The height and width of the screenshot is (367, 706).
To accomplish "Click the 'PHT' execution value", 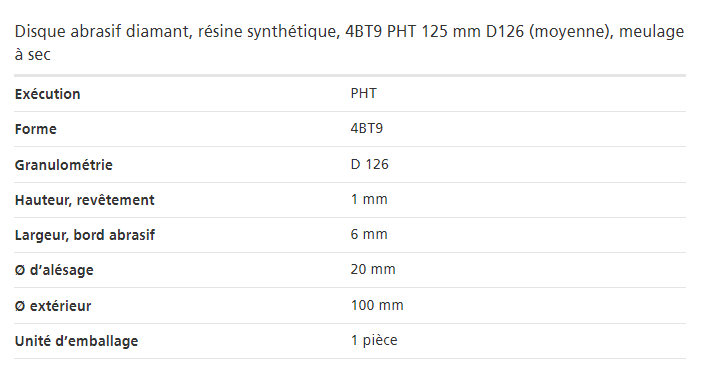I will [x=363, y=93].
